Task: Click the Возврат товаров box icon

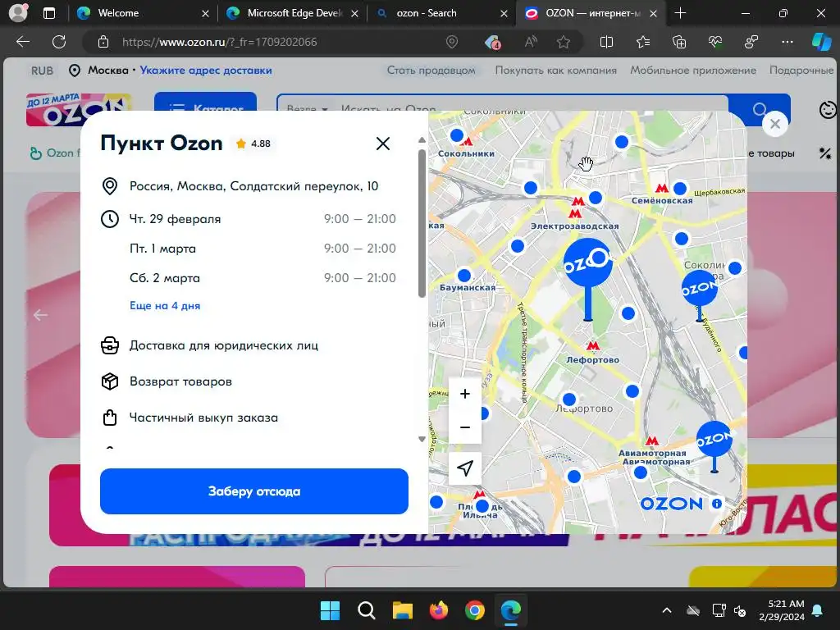Action: click(110, 381)
